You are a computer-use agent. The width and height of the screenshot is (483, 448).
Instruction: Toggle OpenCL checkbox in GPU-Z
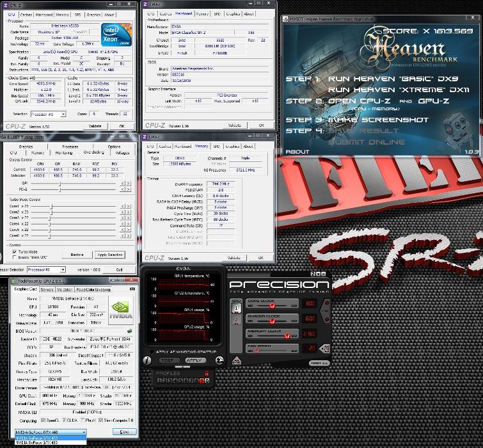(43, 420)
